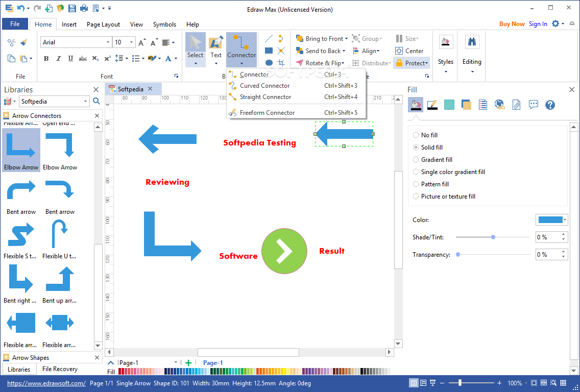Screen dimensions: 580x392
Task: Click the fit page icon in the status bar
Action: (534, 383)
